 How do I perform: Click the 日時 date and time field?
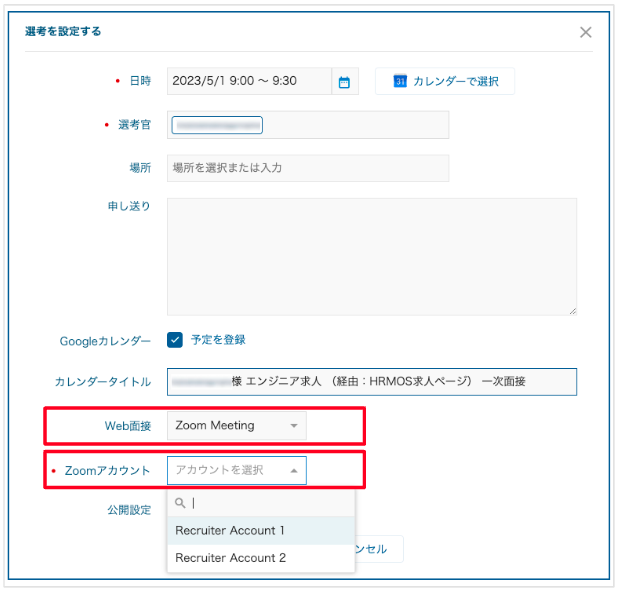click(x=248, y=81)
